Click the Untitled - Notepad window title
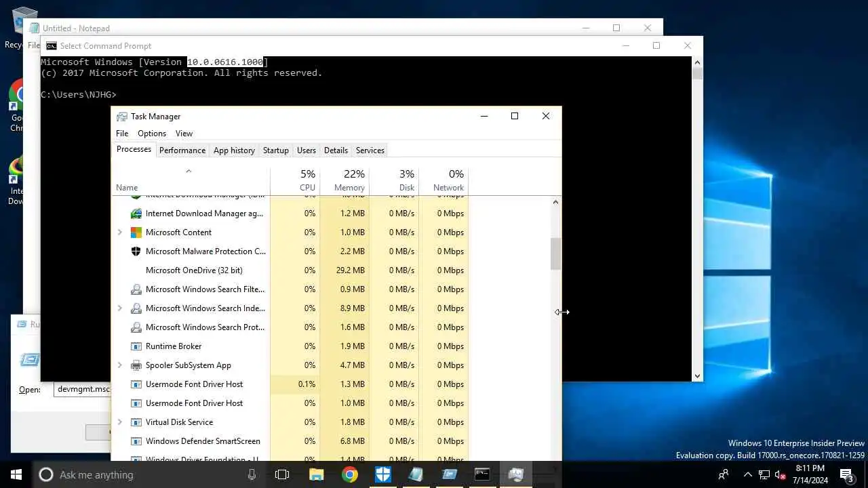The height and width of the screenshot is (488, 868). (76, 28)
